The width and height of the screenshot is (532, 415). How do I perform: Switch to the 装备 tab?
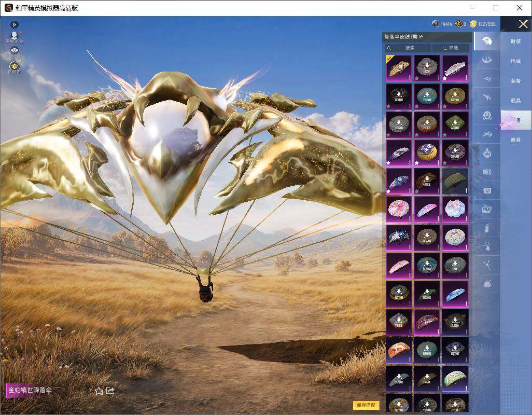pyautogui.click(x=516, y=81)
